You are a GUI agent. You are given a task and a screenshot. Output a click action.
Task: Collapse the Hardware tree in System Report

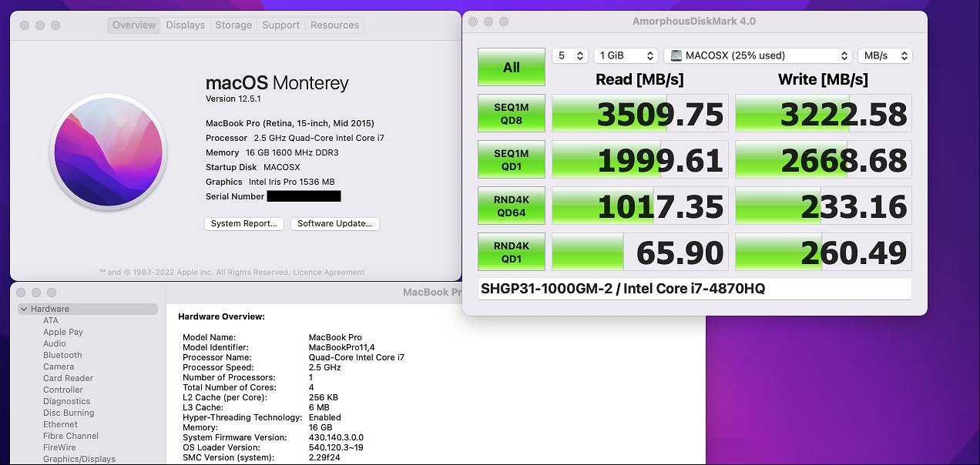(x=24, y=309)
